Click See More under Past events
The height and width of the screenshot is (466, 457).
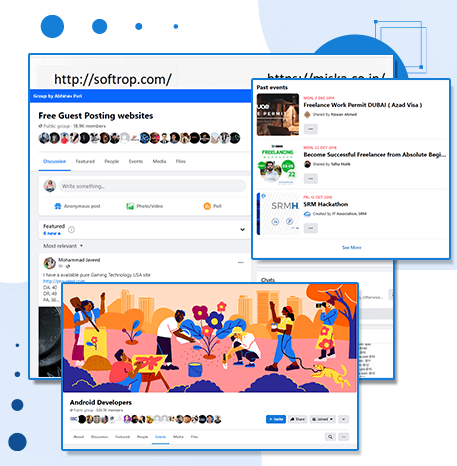point(351,247)
